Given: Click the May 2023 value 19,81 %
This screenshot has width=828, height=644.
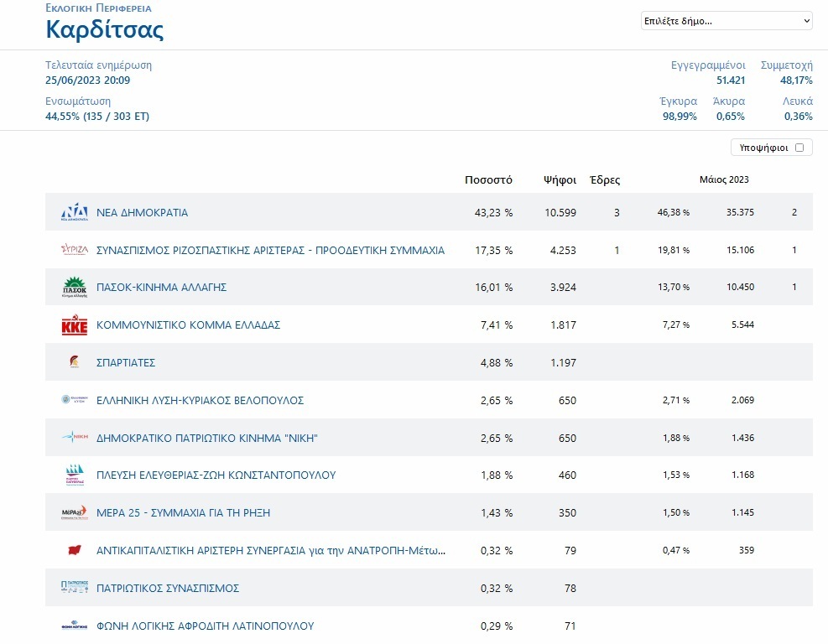Looking at the screenshot, I should tap(674, 250).
